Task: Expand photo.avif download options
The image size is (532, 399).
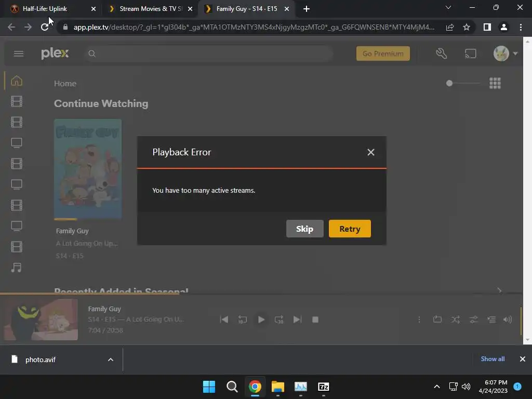Action: [x=111, y=360]
